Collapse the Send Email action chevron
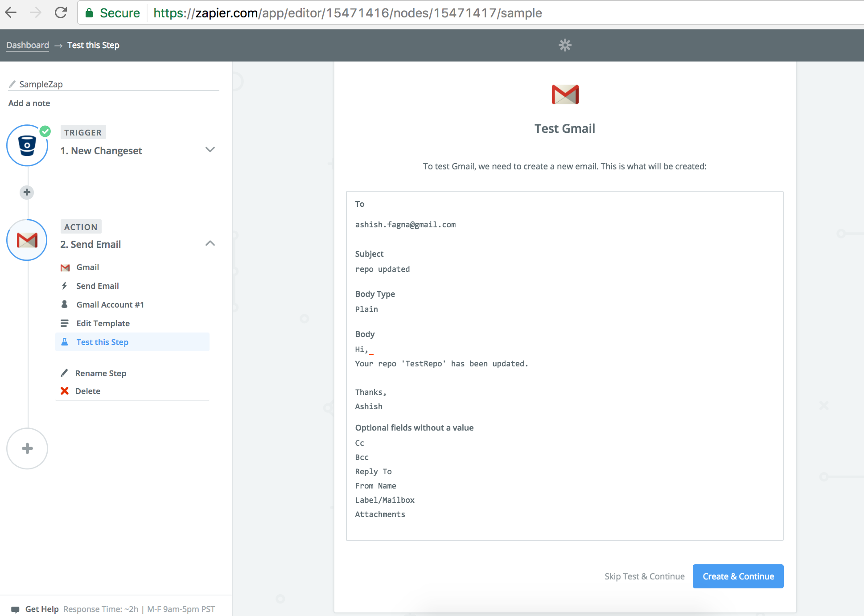 [x=210, y=243]
